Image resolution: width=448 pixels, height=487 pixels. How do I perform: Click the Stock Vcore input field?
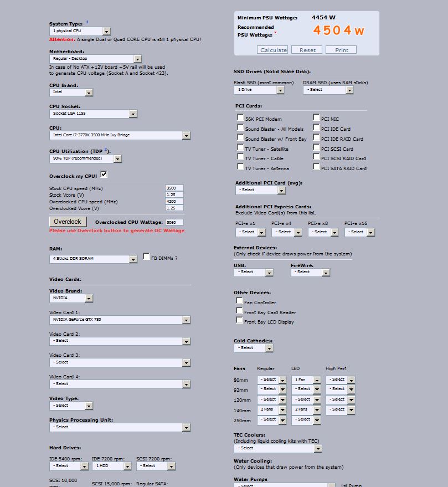pos(174,194)
